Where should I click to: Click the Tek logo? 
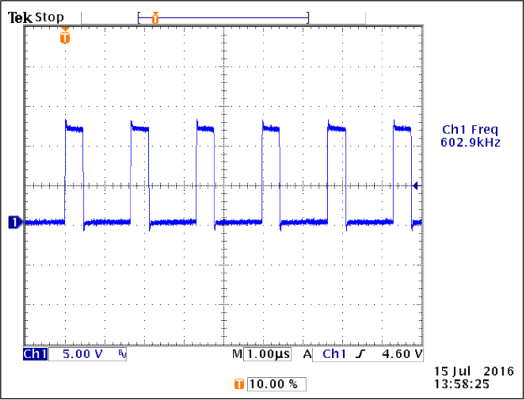pos(20,18)
